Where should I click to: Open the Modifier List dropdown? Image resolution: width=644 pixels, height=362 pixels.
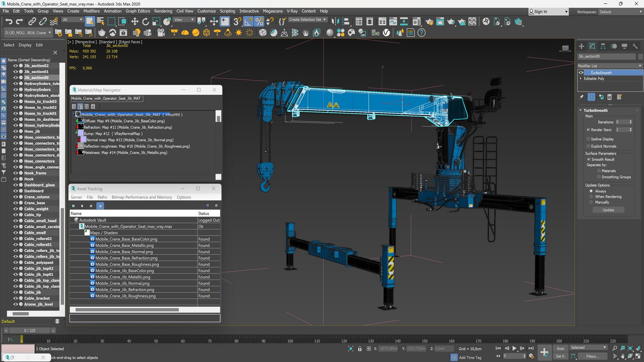pyautogui.click(x=610, y=66)
